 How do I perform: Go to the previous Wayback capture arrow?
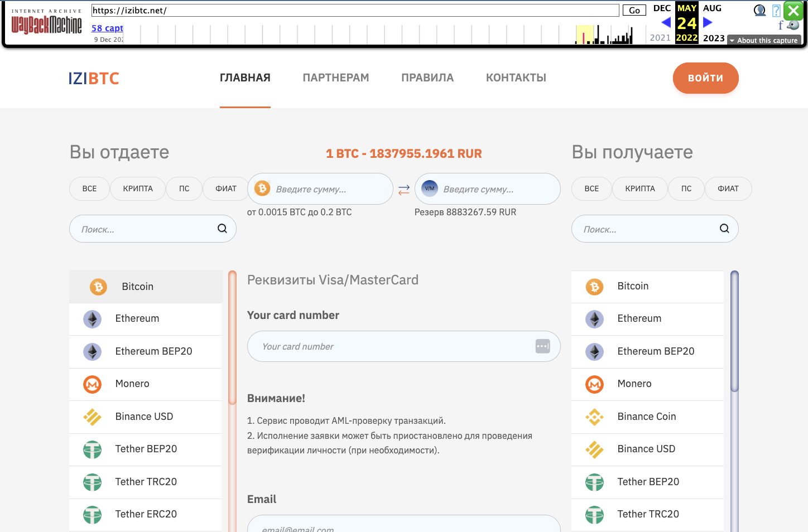pyautogui.click(x=666, y=22)
